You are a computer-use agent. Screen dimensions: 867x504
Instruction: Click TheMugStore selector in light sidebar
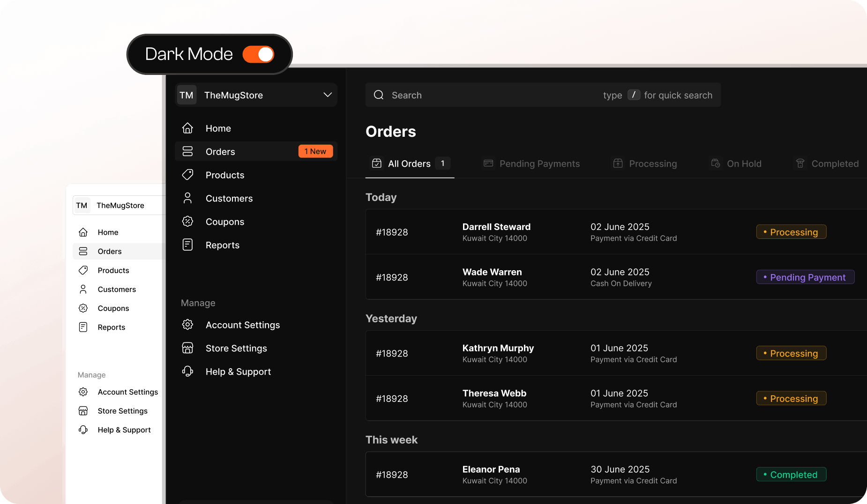click(119, 205)
